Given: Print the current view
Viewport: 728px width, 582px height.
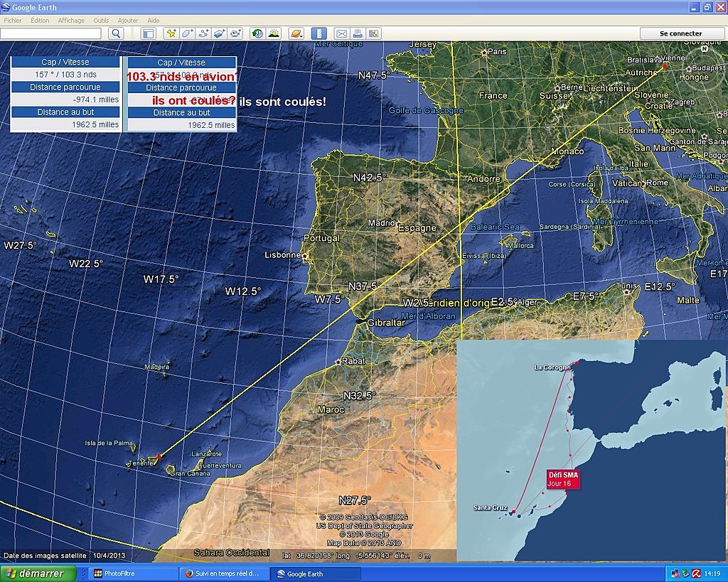Looking at the screenshot, I should [358, 33].
